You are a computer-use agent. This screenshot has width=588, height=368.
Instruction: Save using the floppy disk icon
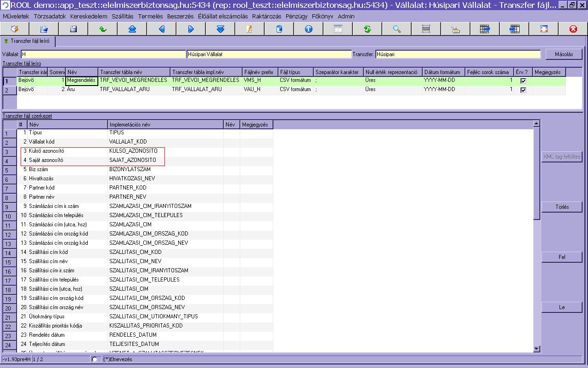tap(73, 29)
